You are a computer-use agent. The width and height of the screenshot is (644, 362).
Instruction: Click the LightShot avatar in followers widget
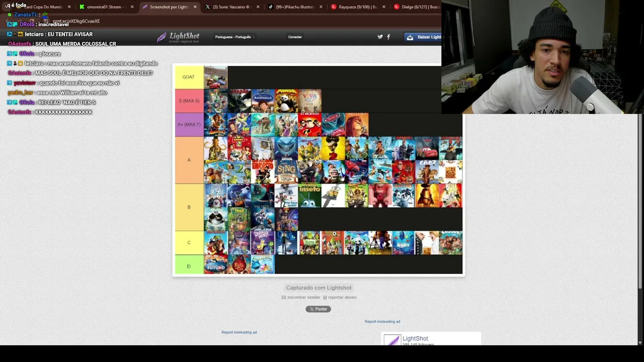tap(392, 340)
